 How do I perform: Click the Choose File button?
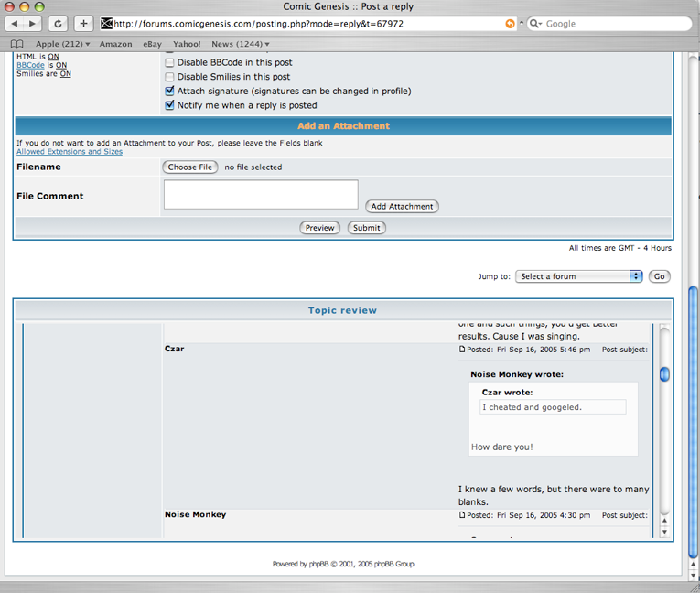coord(190,167)
